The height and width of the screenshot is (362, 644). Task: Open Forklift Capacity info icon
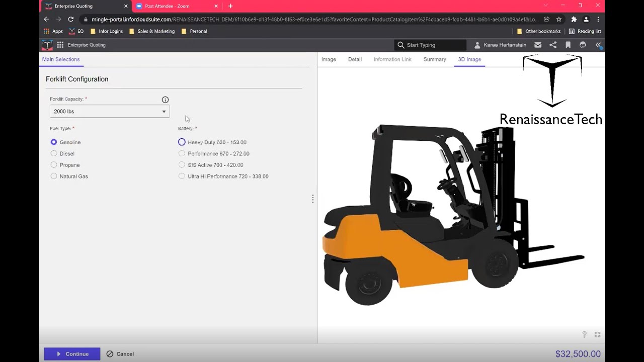(165, 100)
